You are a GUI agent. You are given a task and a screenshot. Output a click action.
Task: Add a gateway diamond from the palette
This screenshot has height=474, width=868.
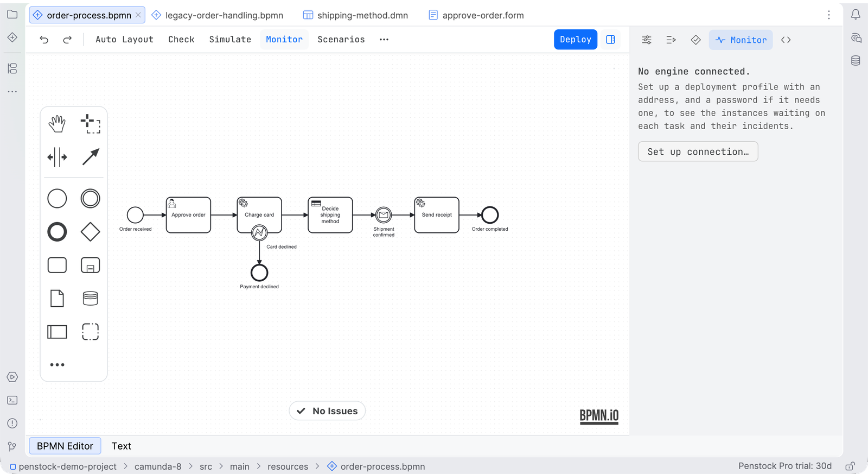tap(90, 232)
